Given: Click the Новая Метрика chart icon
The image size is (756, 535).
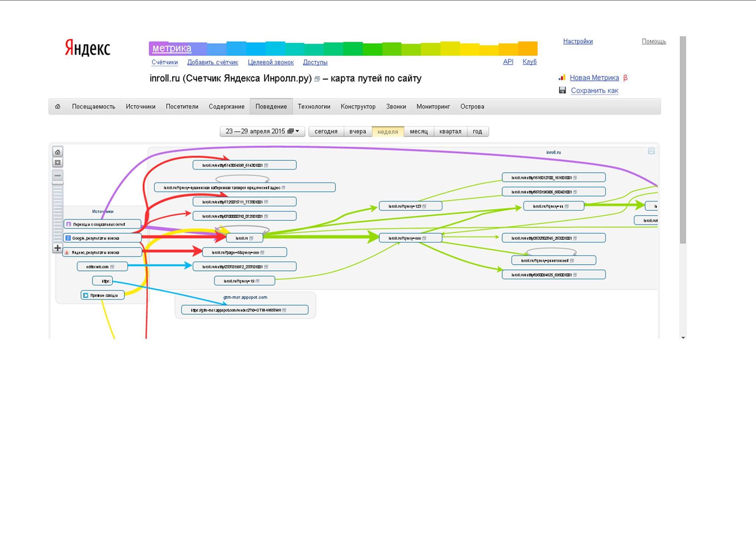Looking at the screenshot, I should [x=562, y=78].
